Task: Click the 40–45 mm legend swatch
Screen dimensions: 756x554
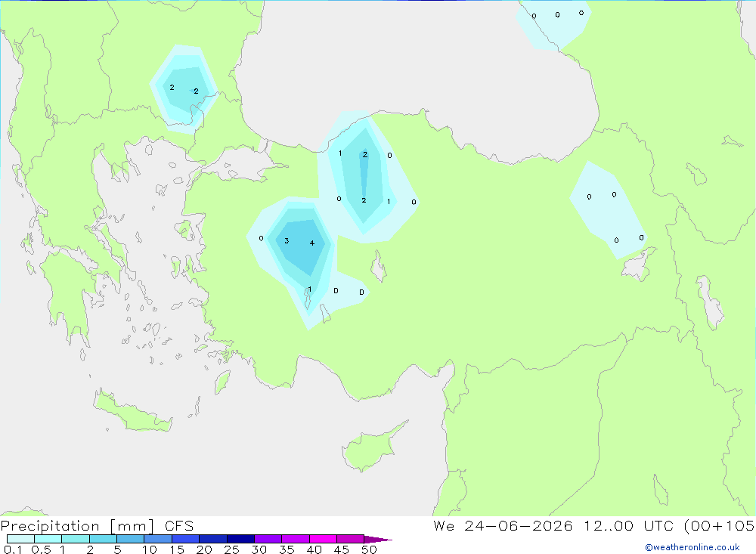Action: pyautogui.click(x=323, y=539)
